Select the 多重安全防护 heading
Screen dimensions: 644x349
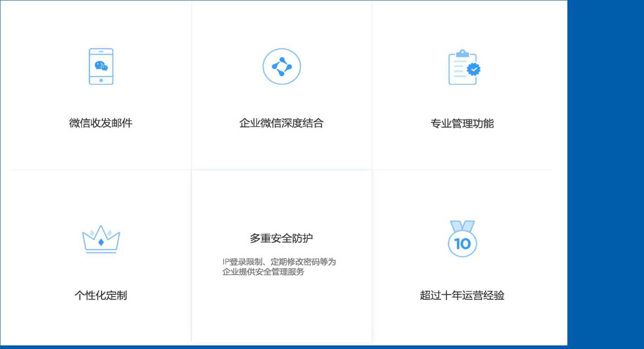(x=281, y=239)
